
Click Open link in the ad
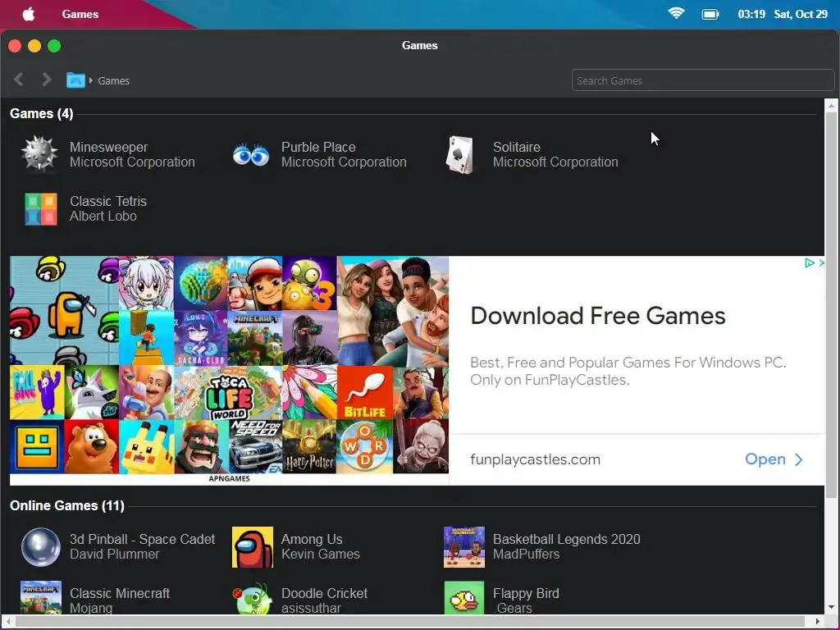tap(774, 459)
